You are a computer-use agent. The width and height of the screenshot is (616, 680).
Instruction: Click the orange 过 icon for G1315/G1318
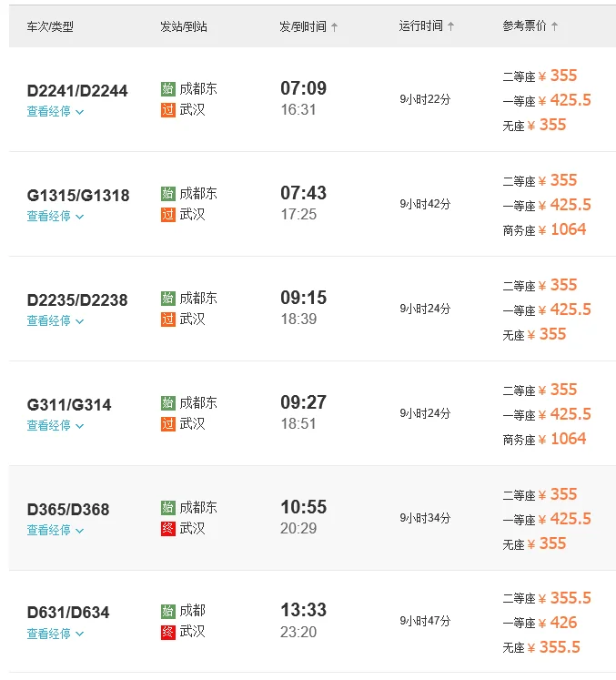(167, 215)
